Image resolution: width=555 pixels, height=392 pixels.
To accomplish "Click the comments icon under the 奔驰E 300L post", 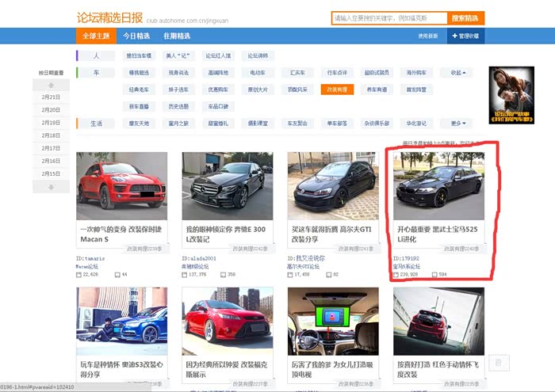I will [223, 275].
